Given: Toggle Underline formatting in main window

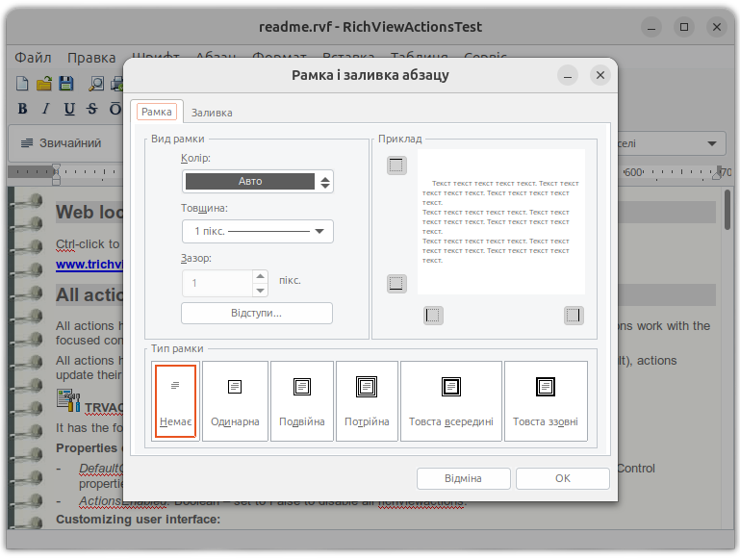Looking at the screenshot, I should tap(69, 109).
